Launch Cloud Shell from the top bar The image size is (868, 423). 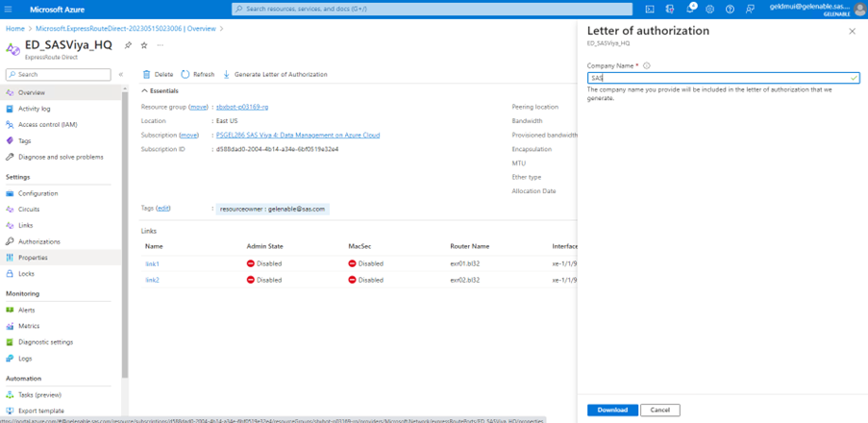coord(650,9)
